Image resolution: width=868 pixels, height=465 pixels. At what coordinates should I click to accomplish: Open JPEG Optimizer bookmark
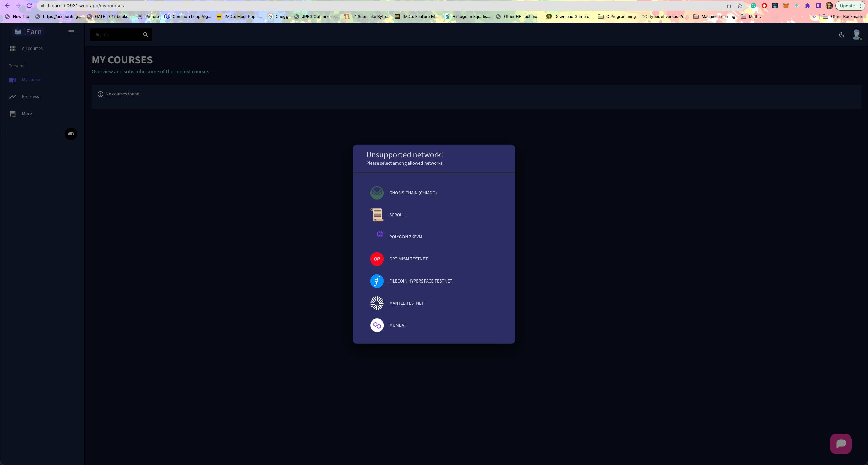[316, 16]
